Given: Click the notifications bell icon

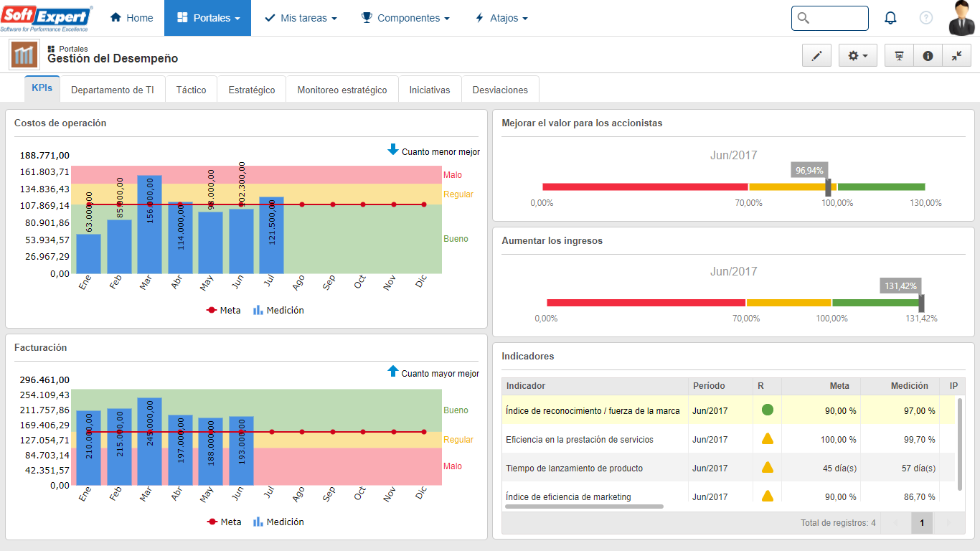Looking at the screenshot, I should click(890, 18).
